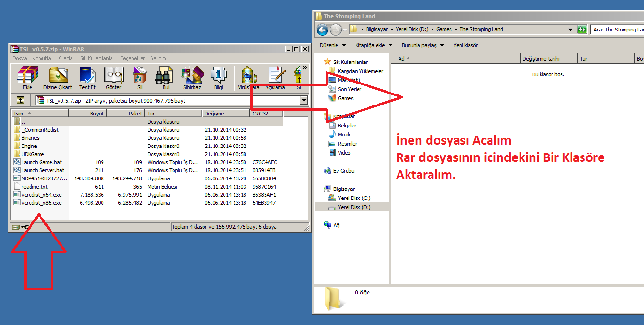Viewport: 644px width, 325px height.
Task: Select Karşıdan Yüklemeler in the navigation pane
Action: (x=356, y=71)
